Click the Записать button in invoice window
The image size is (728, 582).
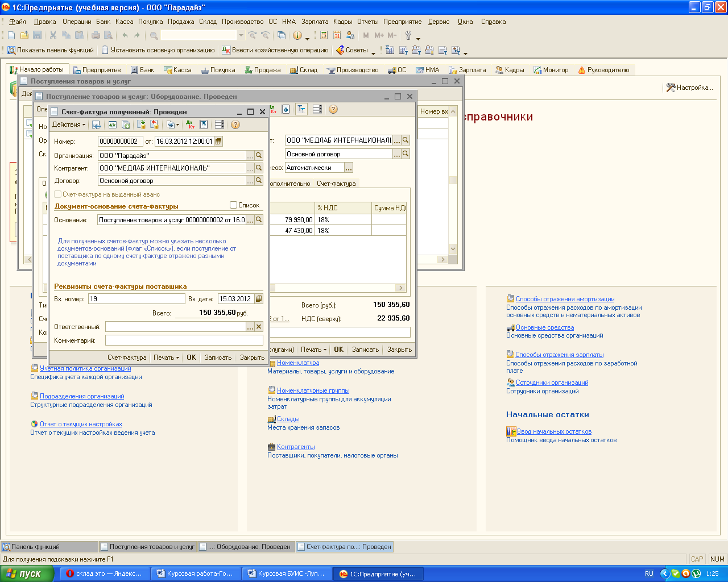click(218, 357)
